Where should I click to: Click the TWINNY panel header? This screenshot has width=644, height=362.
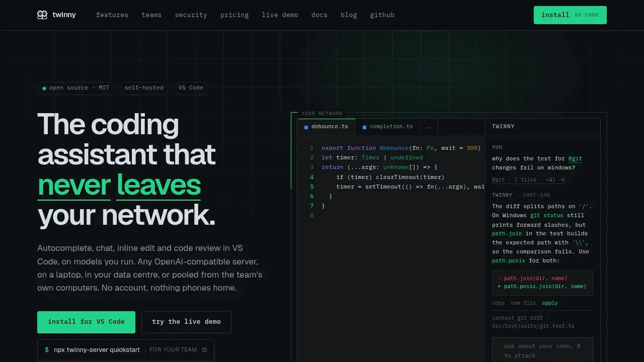[503, 127]
